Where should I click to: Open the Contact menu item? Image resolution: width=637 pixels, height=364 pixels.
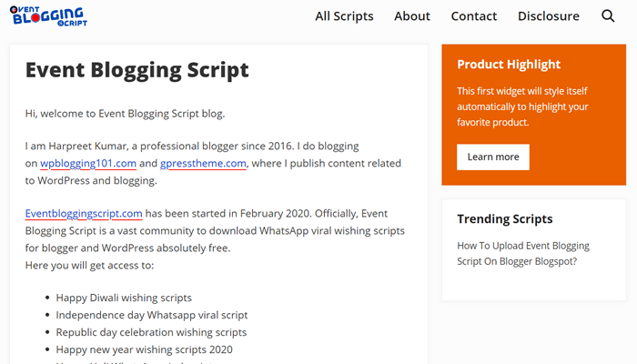(474, 15)
